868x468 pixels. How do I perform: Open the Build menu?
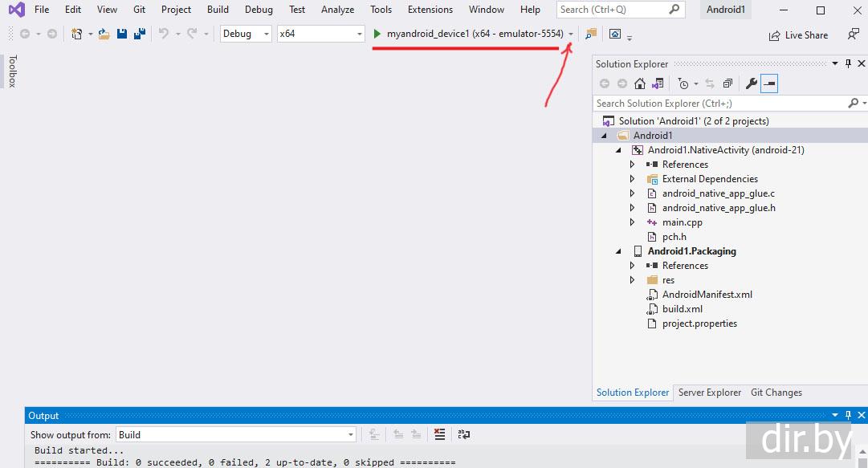pyautogui.click(x=218, y=10)
